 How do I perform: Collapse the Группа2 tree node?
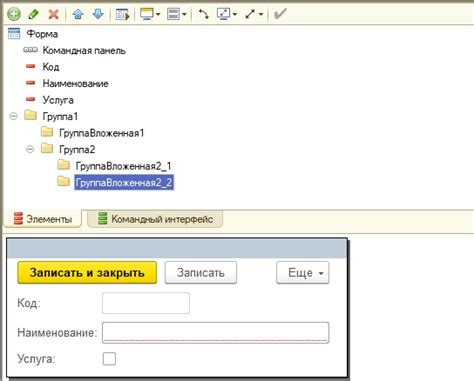tap(30, 149)
